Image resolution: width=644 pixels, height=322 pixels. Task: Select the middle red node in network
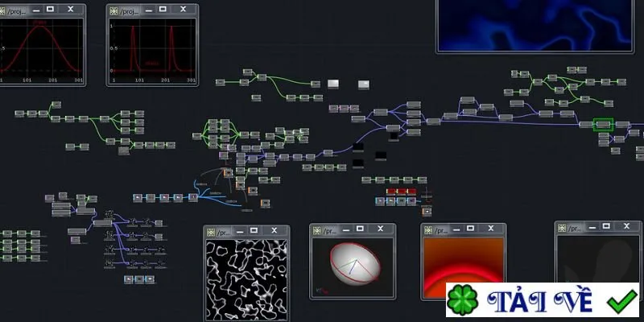(401, 192)
